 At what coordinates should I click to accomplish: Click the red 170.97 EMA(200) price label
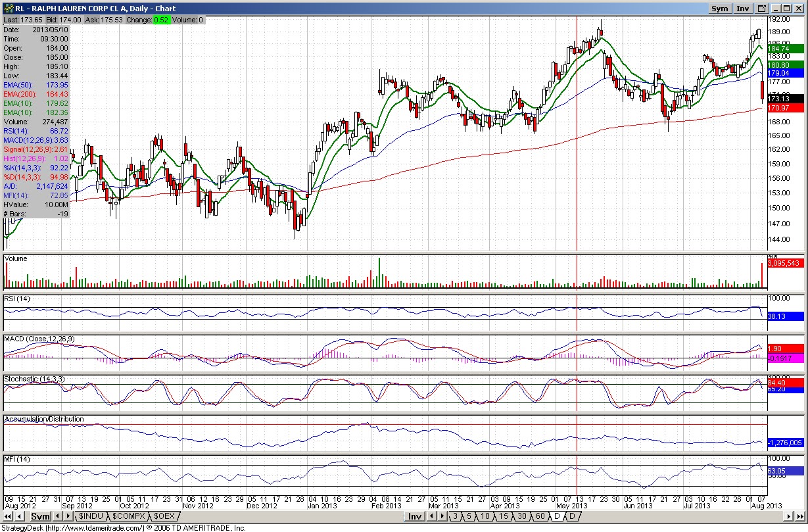[x=786, y=107]
